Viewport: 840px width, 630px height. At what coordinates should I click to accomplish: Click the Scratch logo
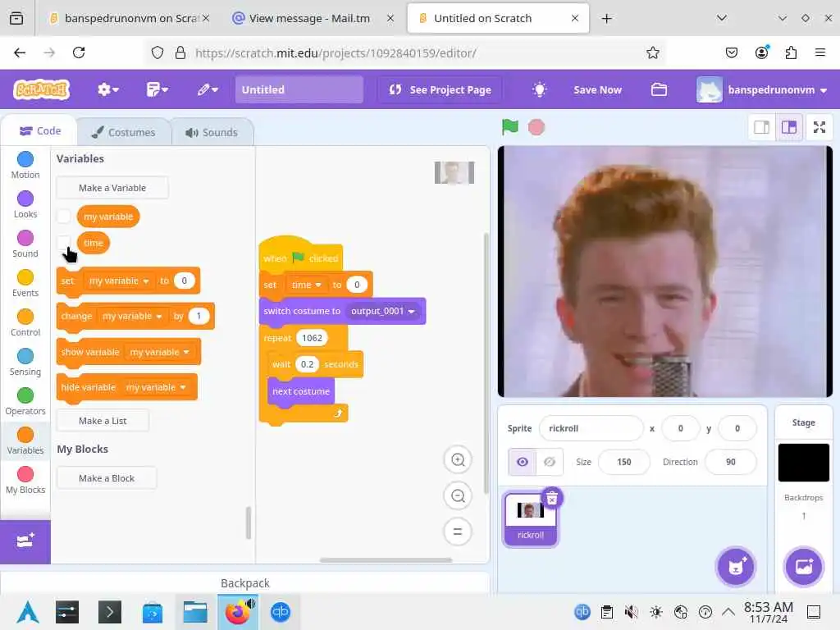[x=41, y=89]
